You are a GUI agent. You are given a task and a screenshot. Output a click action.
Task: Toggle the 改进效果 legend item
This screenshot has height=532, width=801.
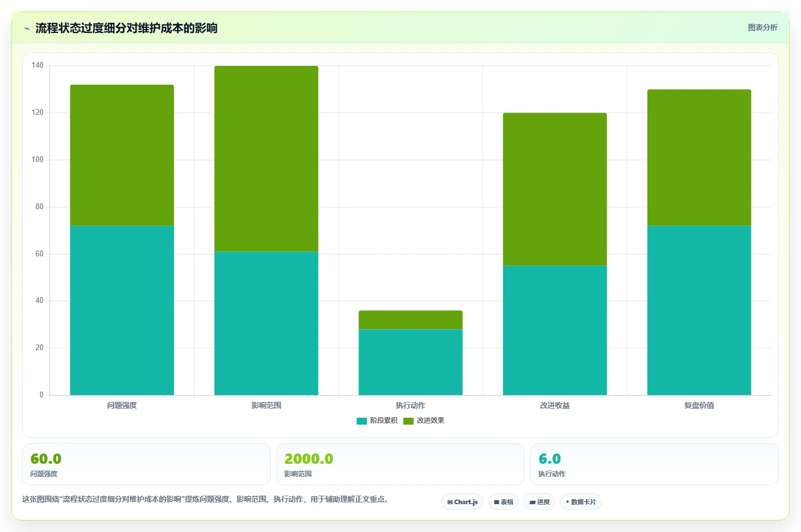pyautogui.click(x=424, y=421)
